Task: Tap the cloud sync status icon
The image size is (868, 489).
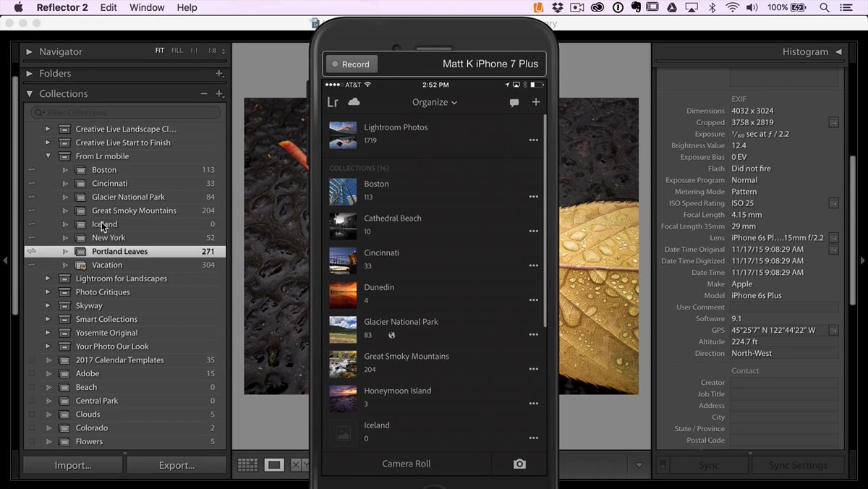Action: pos(354,102)
